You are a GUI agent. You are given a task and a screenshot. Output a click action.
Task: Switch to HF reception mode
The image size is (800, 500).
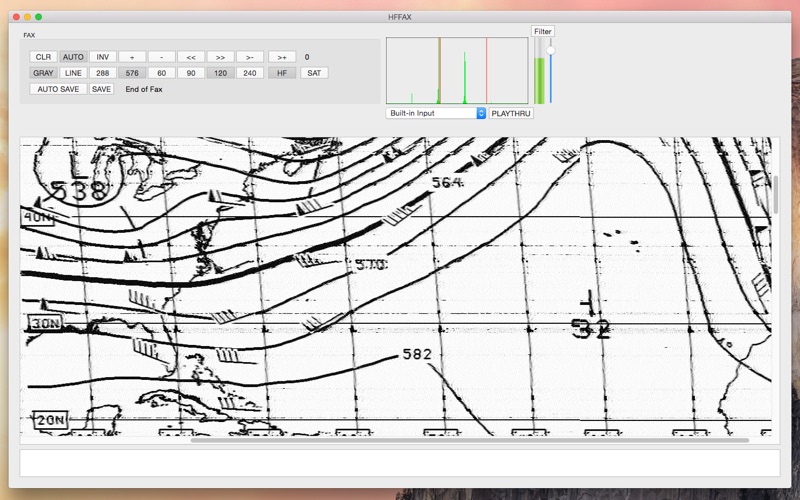[x=282, y=73]
